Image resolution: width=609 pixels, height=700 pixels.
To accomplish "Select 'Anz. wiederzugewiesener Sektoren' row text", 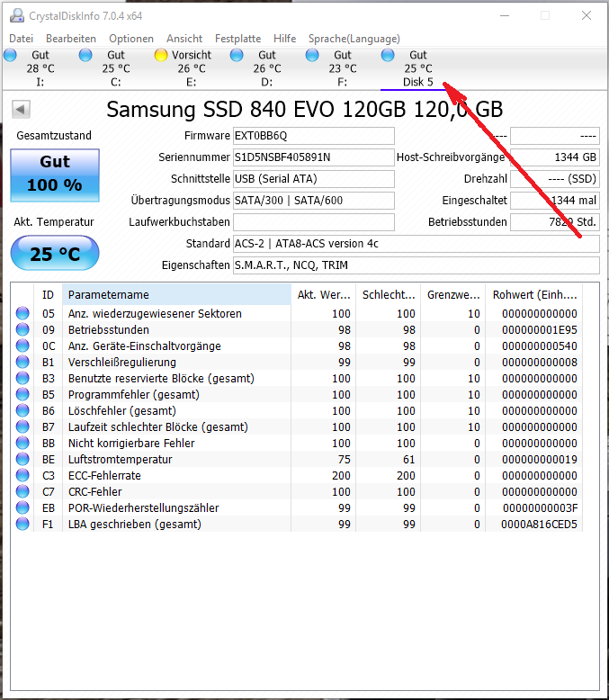I will (x=155, y=314).
